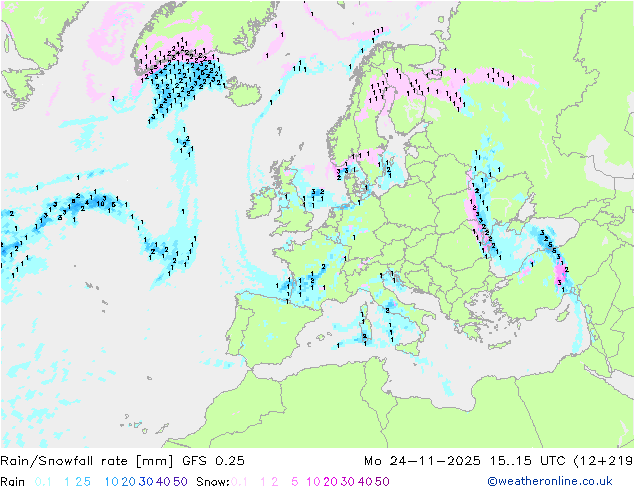634x490 pixels.
Task: Click the 'Rain/Snowfall rate [mm]' title text
Action: 87,460
